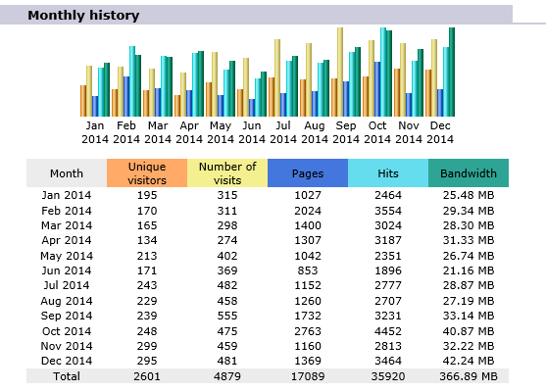Select the blue Pages column header
546x392 pixels.
tap(308, 173)
